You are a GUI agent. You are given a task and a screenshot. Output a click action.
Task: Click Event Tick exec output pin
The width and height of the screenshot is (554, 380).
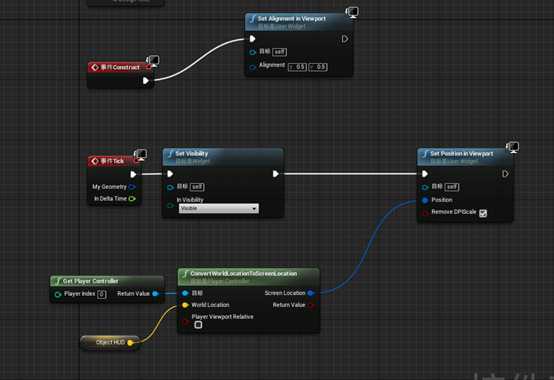133,174
